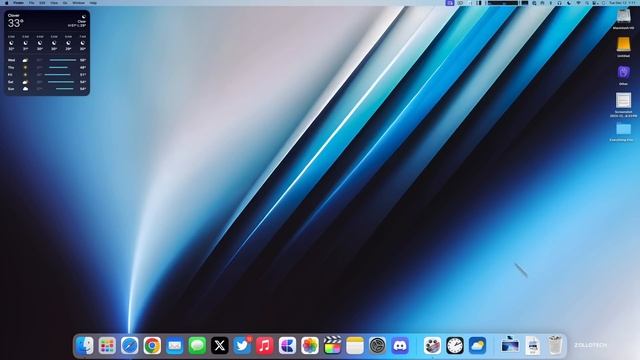Open System Settings from the Dock
This screenshot has height=360, width=640.
(377, 346)
